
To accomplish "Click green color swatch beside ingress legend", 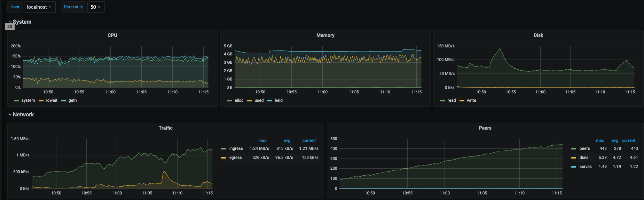I will click(223, 149).
